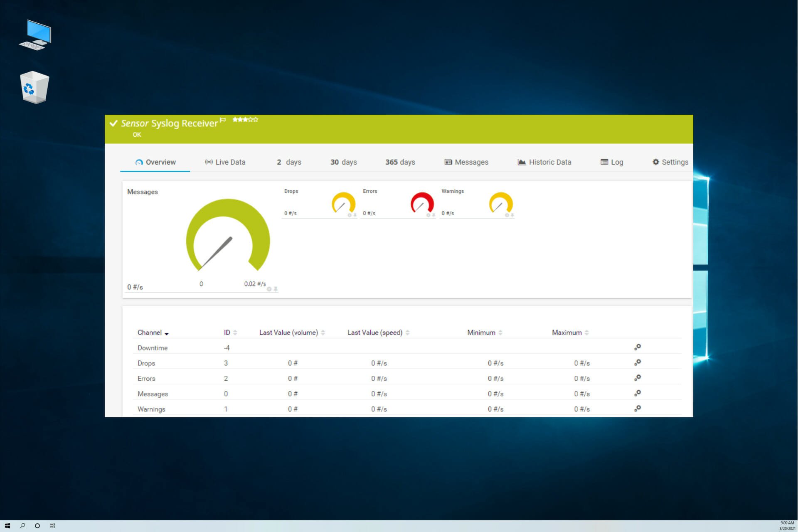
Task: Open Errors channel row settings gear
Action: (638, 378)
